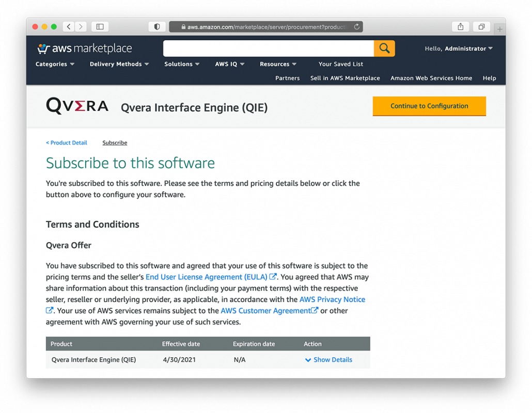The height and width of the screenshot is (413, 532).
Task: Go back to Product Detail
Action: click(x=67, y=143)
